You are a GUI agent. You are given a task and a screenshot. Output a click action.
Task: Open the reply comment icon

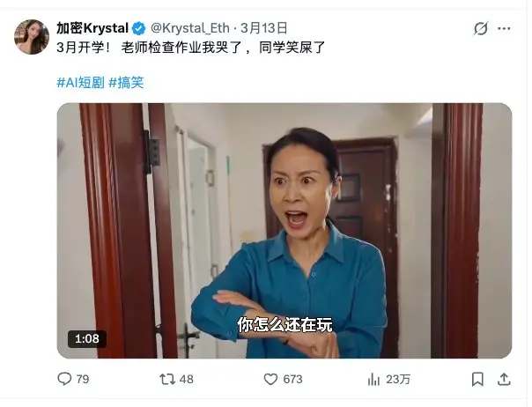point(64,379)
